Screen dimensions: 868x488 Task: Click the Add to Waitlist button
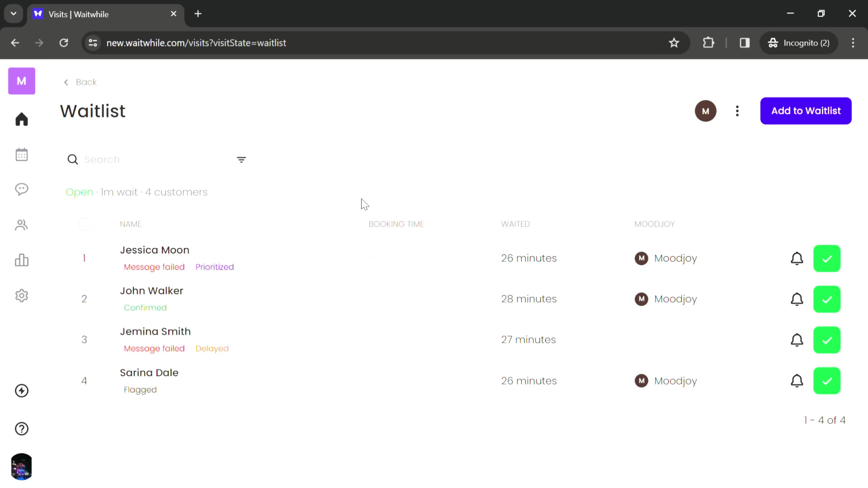click(x=806, y=111)
